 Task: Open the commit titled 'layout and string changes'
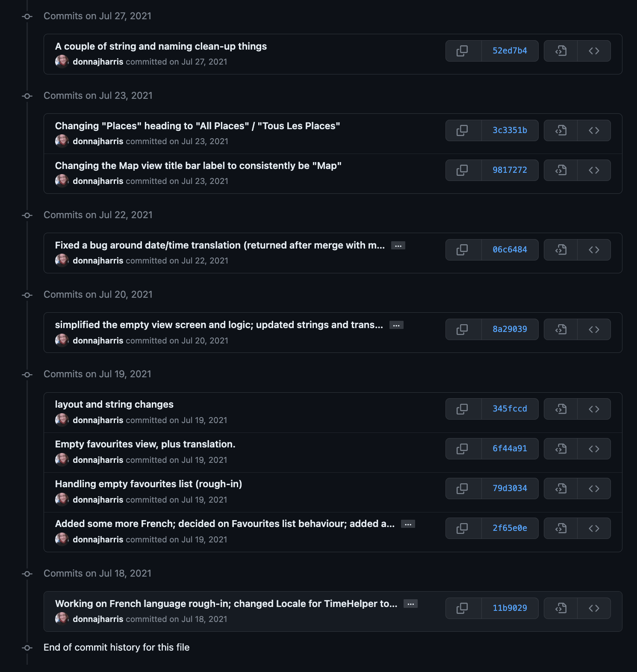click(x=114, y=404)
